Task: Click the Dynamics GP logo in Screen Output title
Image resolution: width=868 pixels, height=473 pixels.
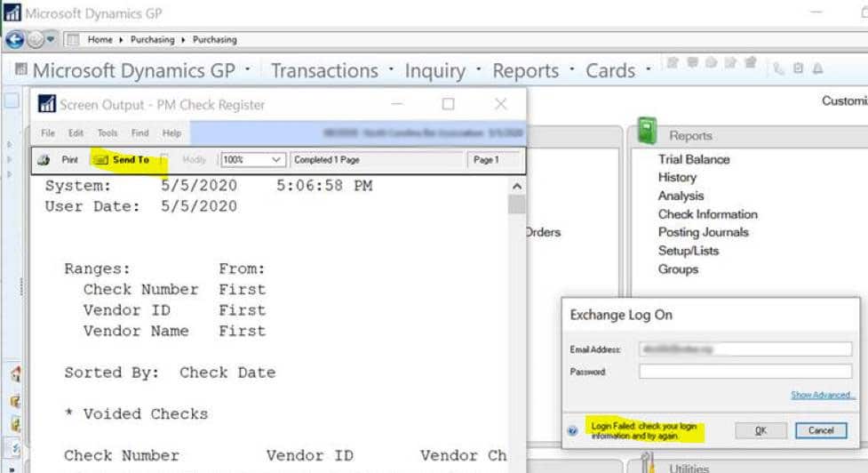Action: click(x=46, y=103)
